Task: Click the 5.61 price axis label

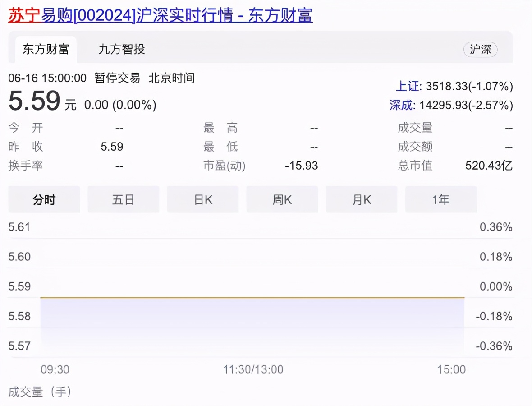Action: click(x=19, y=227)
